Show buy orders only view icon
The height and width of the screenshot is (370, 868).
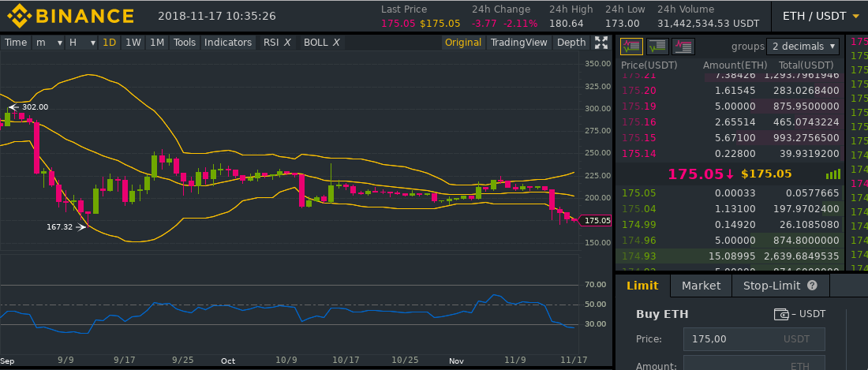[657, 47]
